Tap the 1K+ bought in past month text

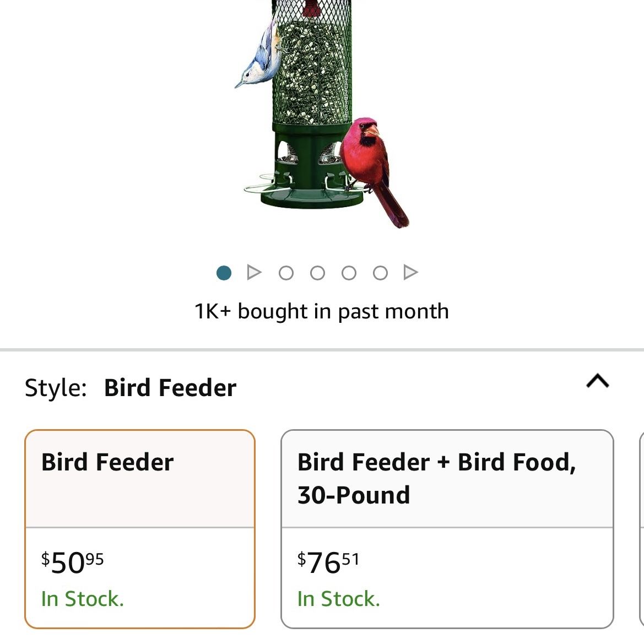(322, 311)
